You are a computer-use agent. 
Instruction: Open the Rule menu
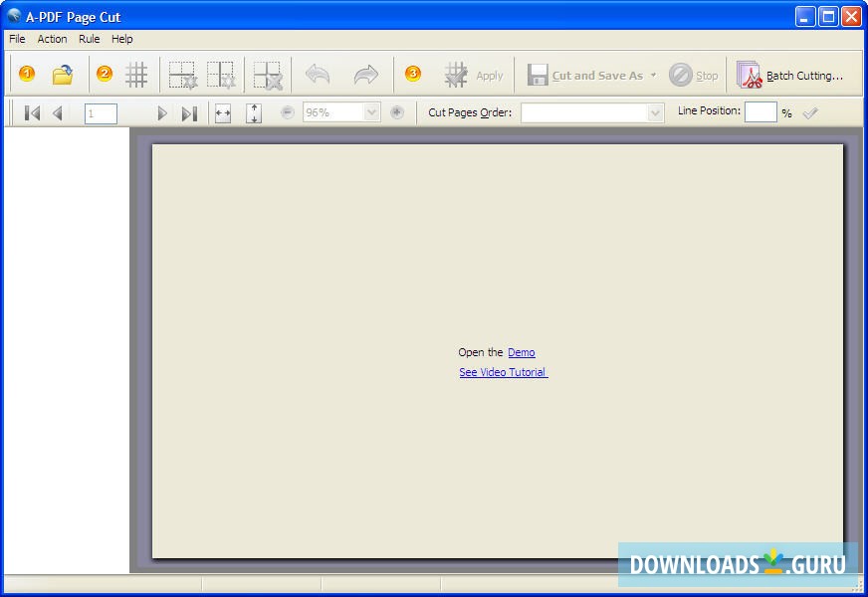click(90, 39)
